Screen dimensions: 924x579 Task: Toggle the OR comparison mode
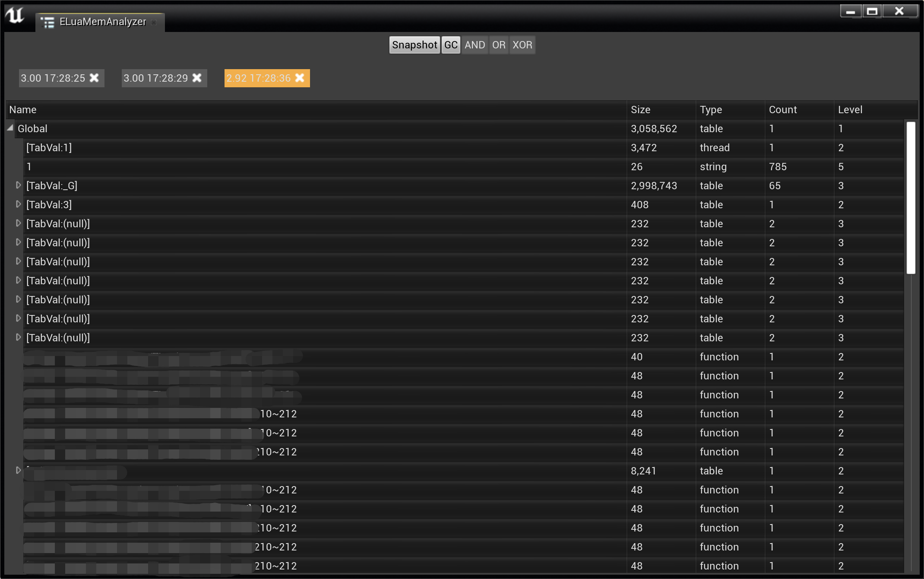click(x=499, y=45)
